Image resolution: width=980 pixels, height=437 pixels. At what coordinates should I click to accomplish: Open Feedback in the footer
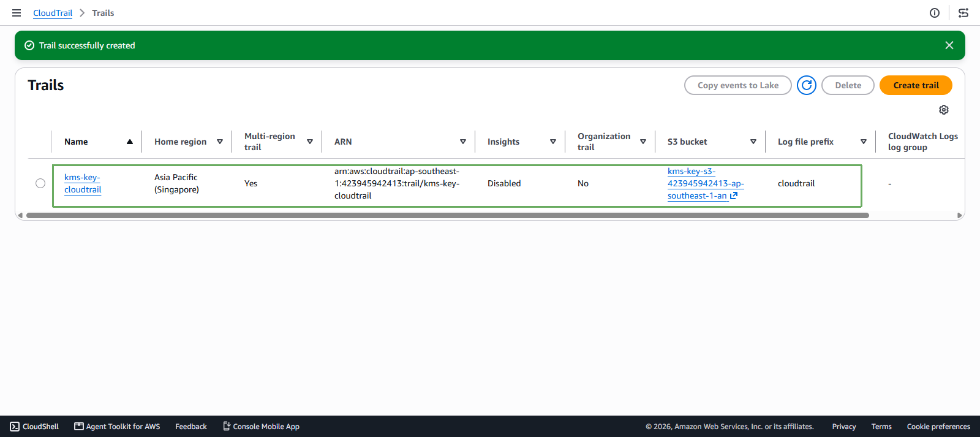point(191,427)
